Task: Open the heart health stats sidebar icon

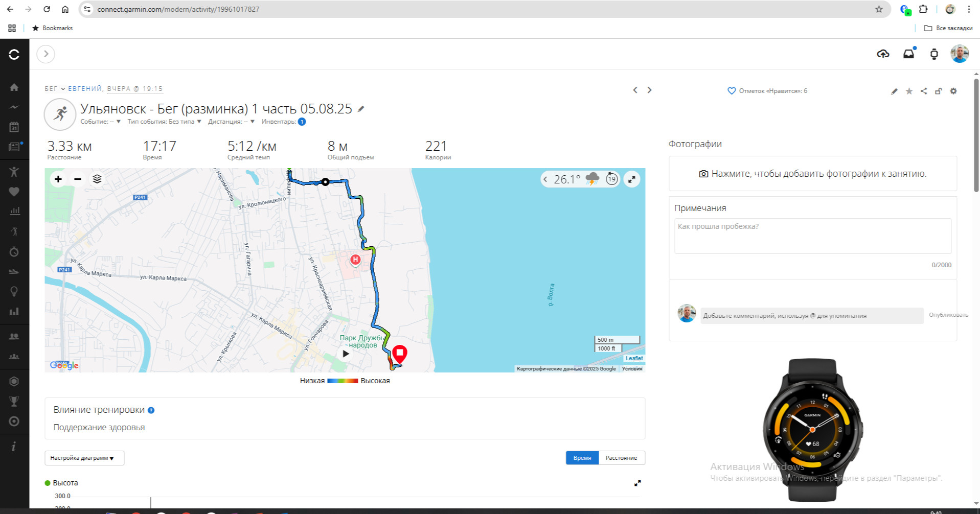Action: click(x=14, y=192)
